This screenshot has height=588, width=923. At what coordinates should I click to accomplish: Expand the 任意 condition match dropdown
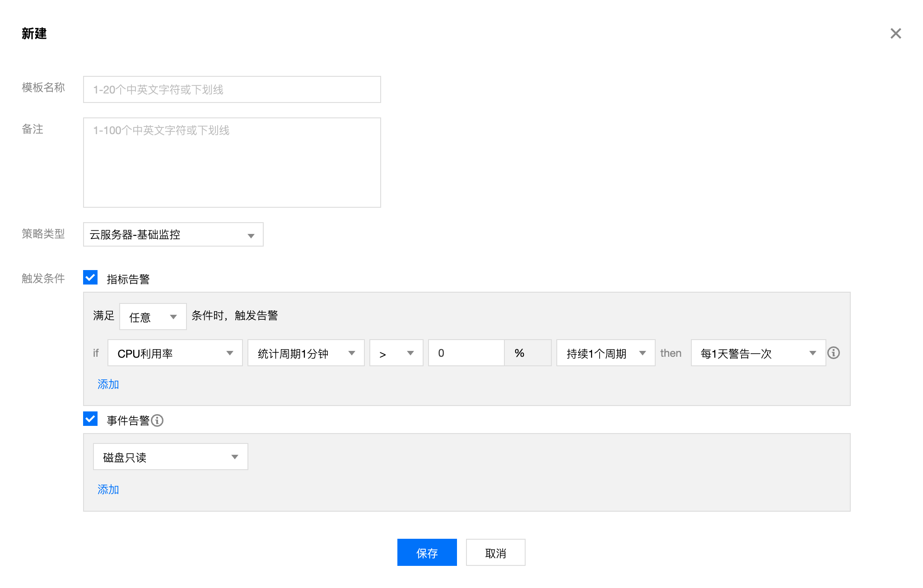[153, 317]
